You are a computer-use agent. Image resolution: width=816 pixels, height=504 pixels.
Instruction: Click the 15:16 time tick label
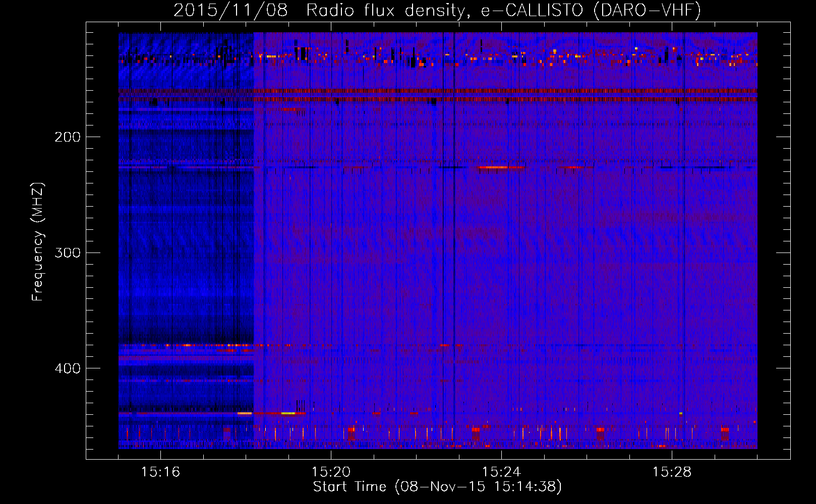[x=160, y=472]
